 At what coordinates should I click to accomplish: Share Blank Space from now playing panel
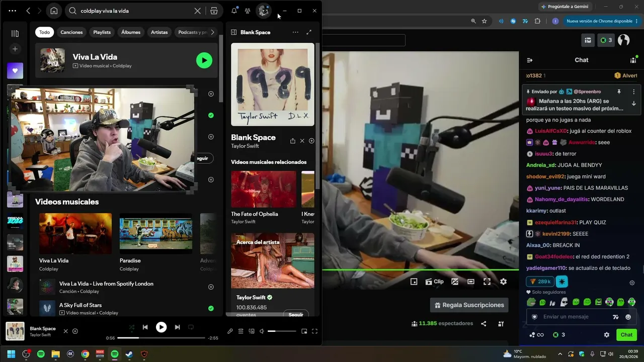tap(293, 141)
